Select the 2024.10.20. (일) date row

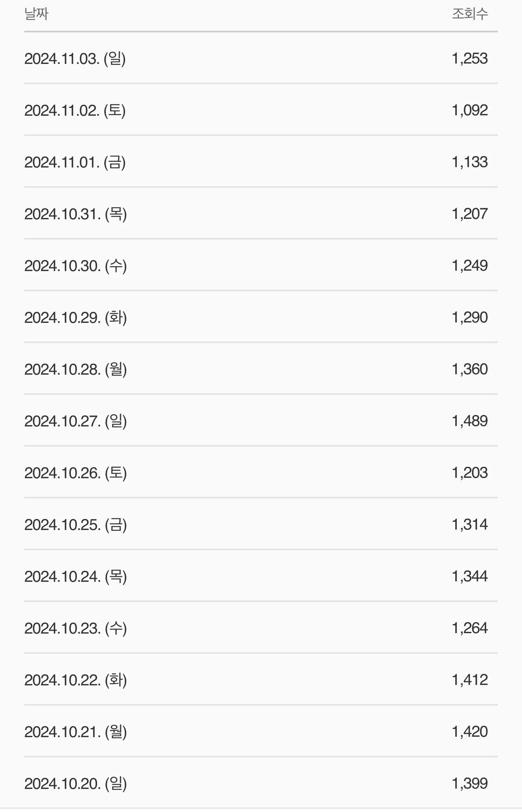click(261, 783)
